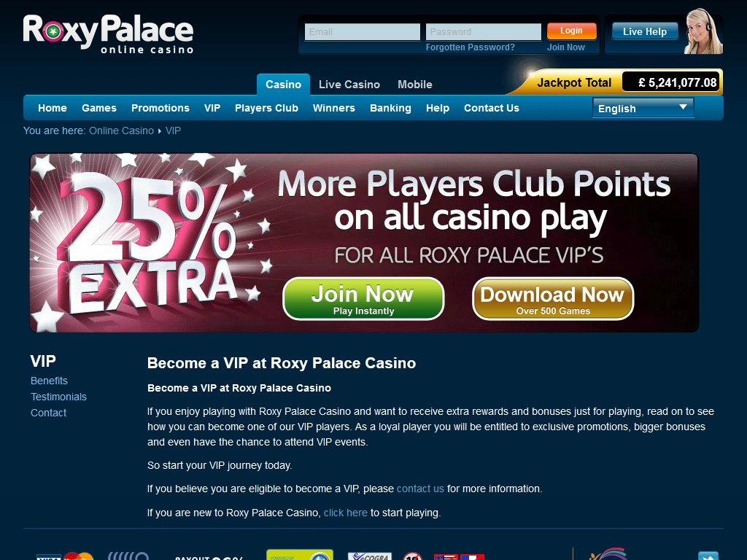Click the 18+ age restriction badge
Screen dimensions: 747x560
click(413, 556)
